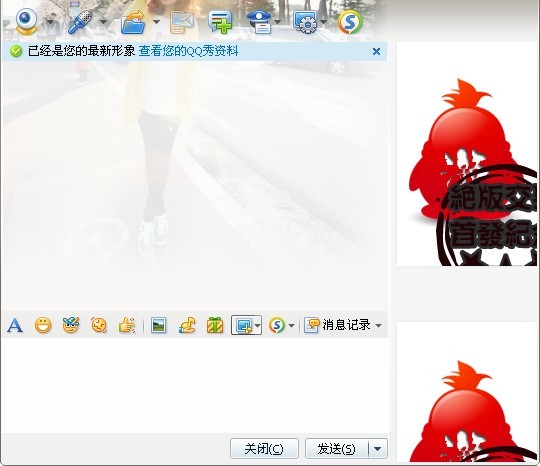Click the lower red QQ show avatar
Screen dimensions: 540x466
pyautogui.click(x=467, y=392)
